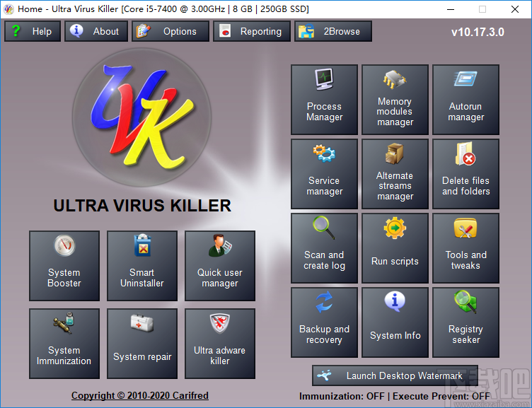Launch the 2Browse tool

click(333, 31)
